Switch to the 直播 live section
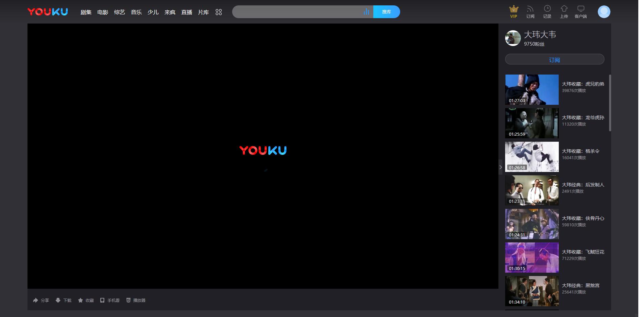 pyautogui.click(x=186, y=12)
